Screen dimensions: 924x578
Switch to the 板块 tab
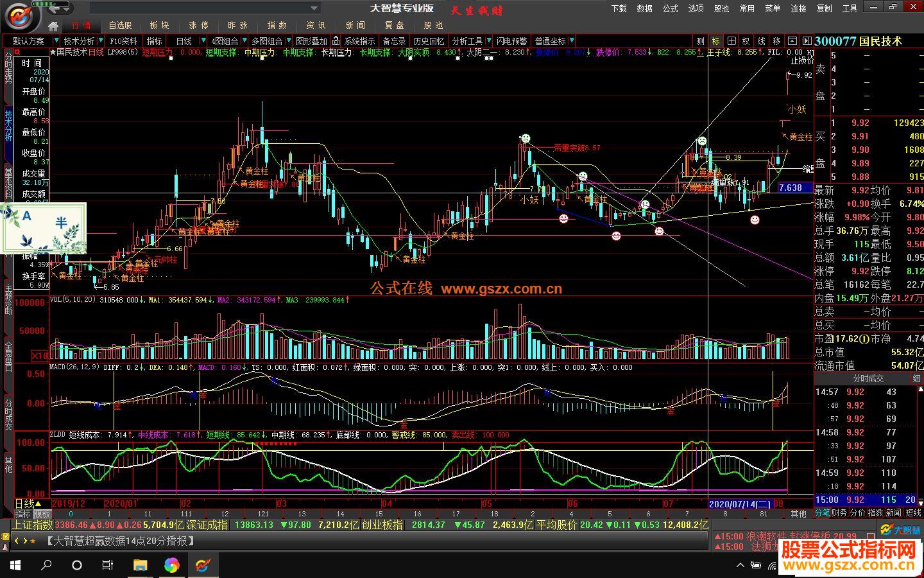point(159,26)
